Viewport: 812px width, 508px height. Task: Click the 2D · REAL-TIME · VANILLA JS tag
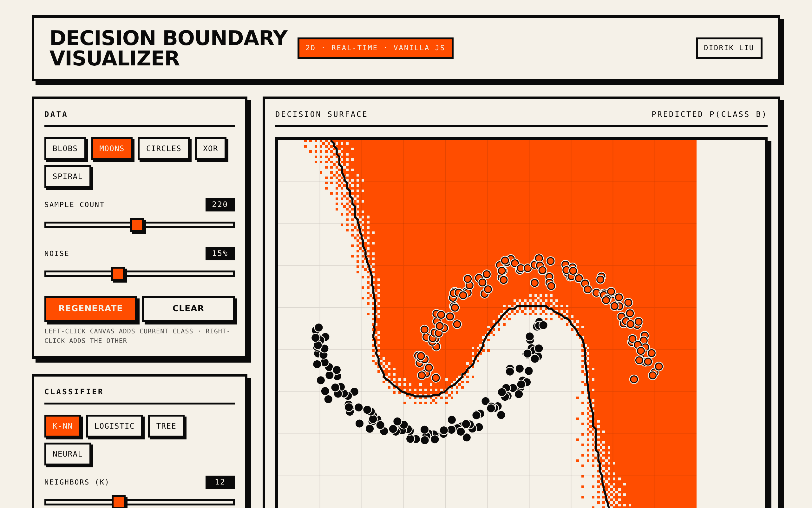375,48
